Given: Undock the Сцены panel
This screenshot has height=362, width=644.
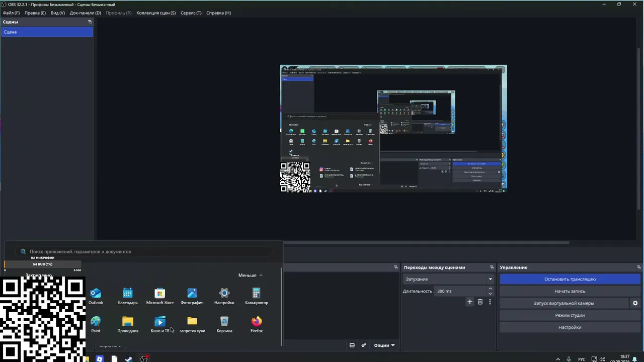Looking at the screenshot, I should pyautogui.click(x=90, y=22).
